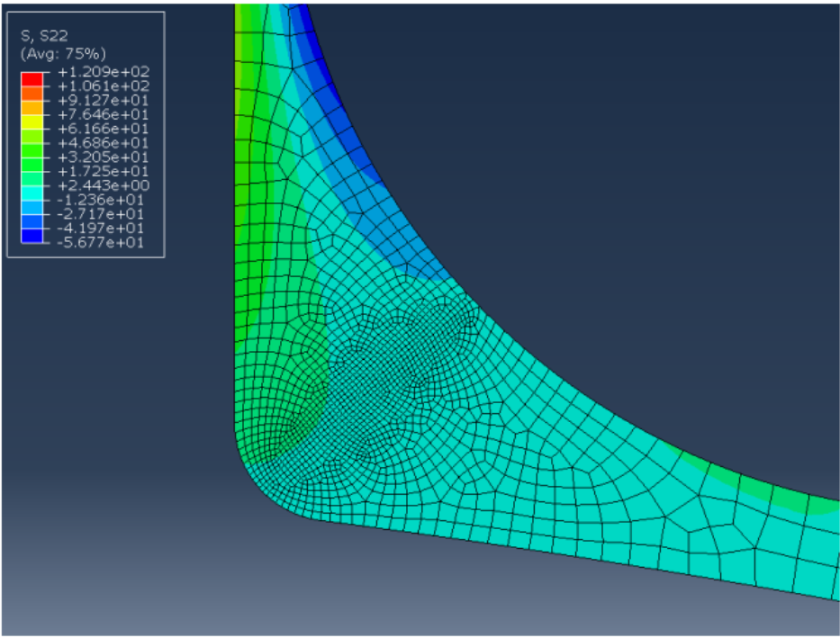Click the yellow-green strip at model's top-left edge
The image size is (840, 638).
(x=241, y=72)
